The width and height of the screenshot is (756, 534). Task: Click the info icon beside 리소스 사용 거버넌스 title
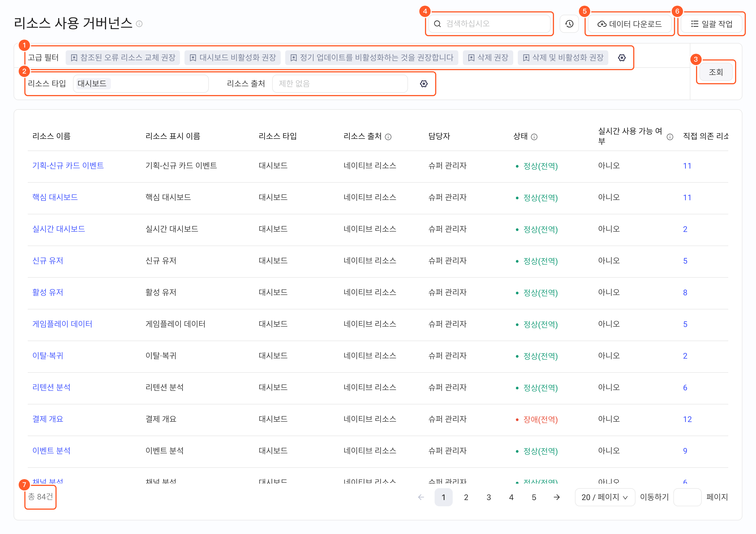point(139,24)
